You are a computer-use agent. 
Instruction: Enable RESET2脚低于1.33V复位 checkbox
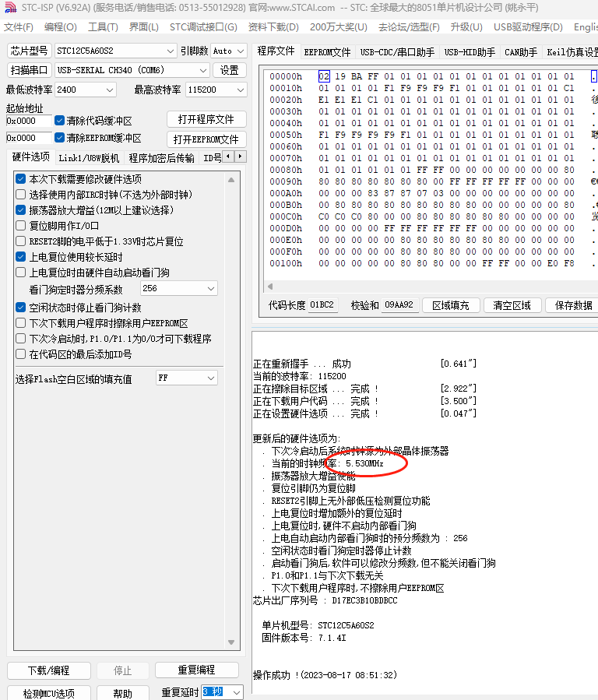coord(20,241)
